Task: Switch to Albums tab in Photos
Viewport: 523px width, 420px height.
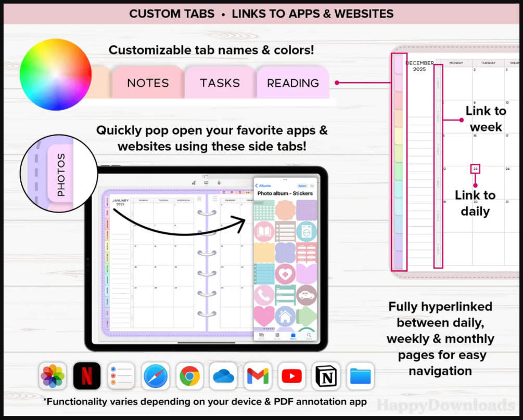Action: click(293, 336)
